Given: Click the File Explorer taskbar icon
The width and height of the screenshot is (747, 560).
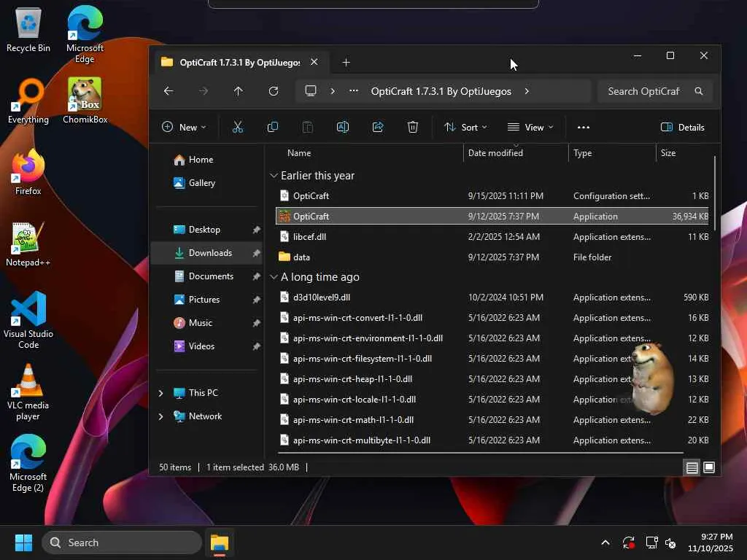Looking at the screenshot, I should tap(220, 542).
